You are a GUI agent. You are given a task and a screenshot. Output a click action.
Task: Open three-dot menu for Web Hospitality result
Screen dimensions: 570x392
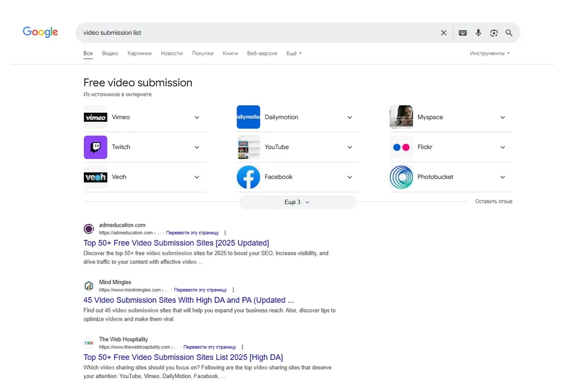tap(242, 347)
